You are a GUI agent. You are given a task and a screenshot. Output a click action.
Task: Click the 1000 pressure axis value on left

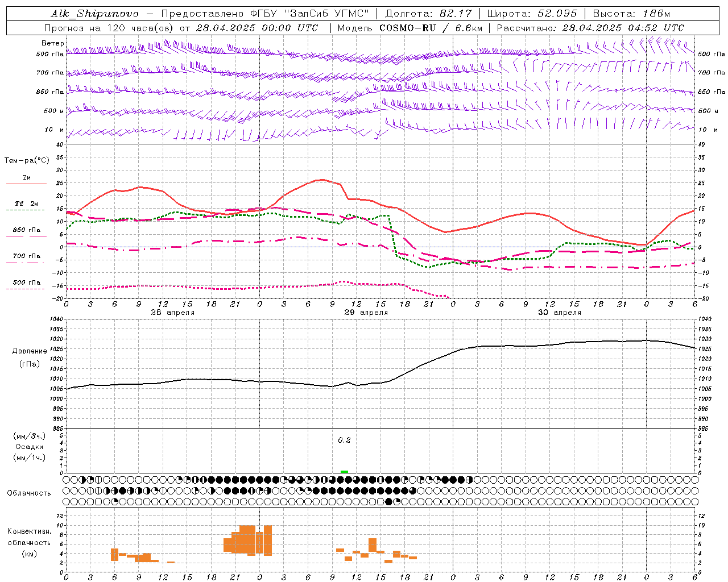click(57, 399)
